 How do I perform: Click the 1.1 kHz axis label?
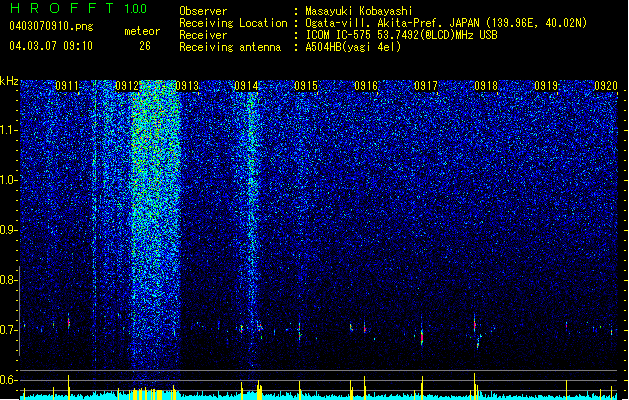[9, 130]
